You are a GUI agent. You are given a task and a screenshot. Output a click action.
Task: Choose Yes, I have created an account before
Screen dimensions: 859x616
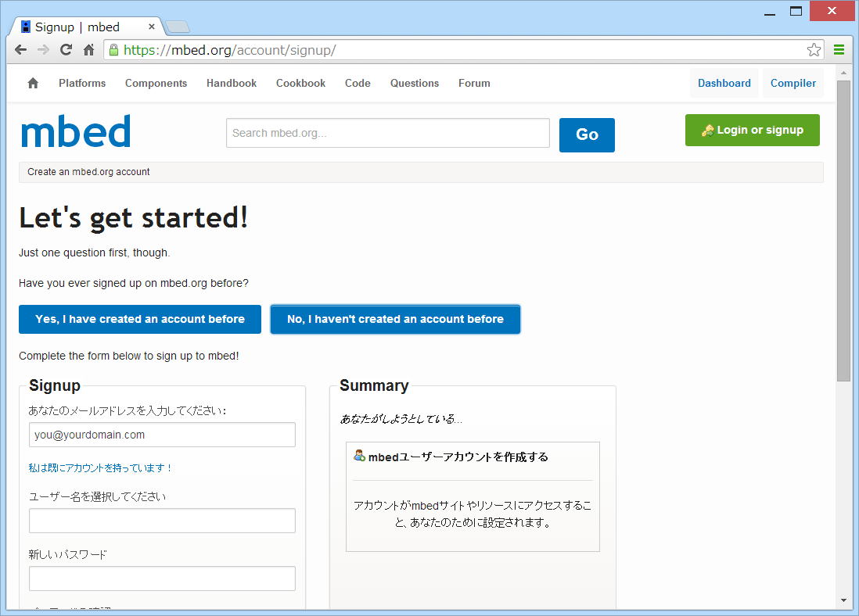click(x=140, y=319)
